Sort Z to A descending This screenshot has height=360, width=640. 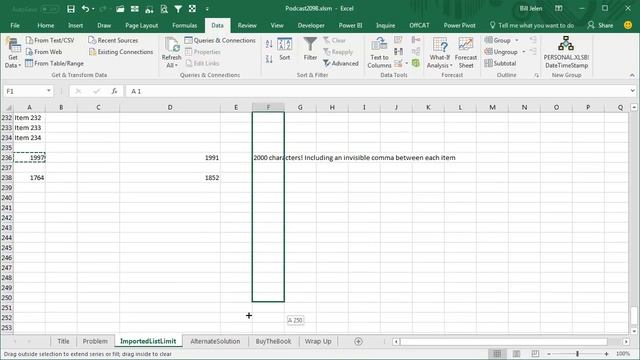click(269, 59)
